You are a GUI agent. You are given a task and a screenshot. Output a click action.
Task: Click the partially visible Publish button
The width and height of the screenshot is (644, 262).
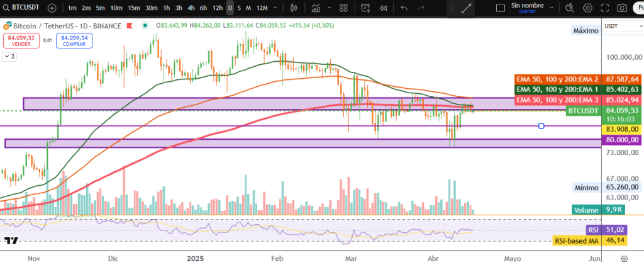point(639,8)
